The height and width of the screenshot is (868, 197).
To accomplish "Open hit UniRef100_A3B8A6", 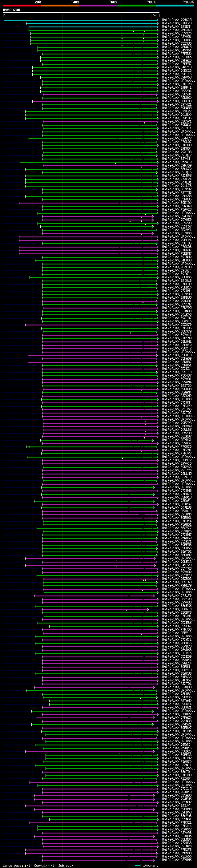I will [x=177, y=40].
